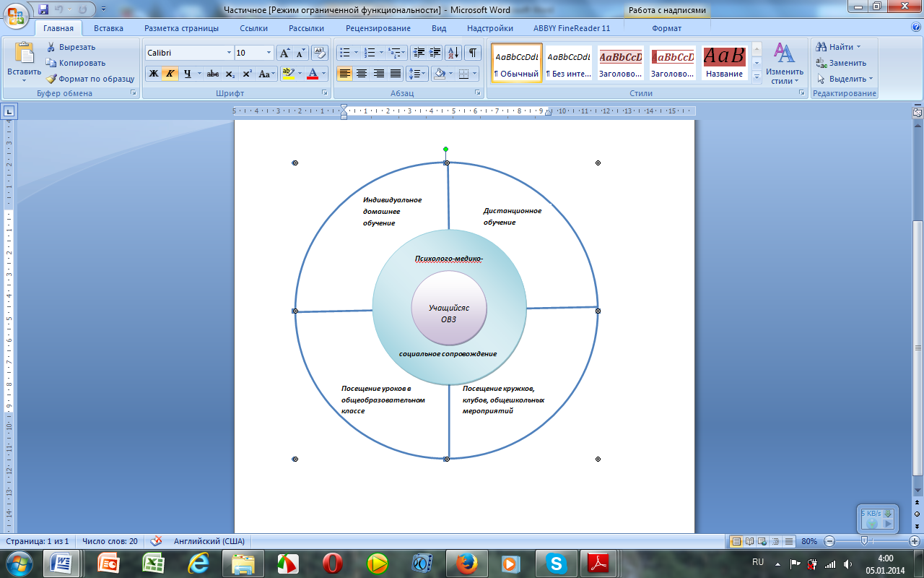
Task: Open Excel from the taskbar
Action: 153,562
